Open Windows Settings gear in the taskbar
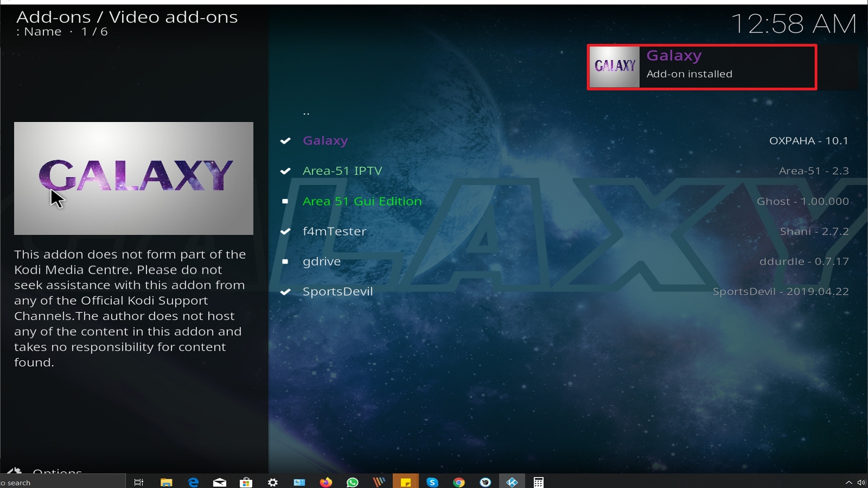The image size is (868, 488). pyautogui.click(x=273, y=483)
